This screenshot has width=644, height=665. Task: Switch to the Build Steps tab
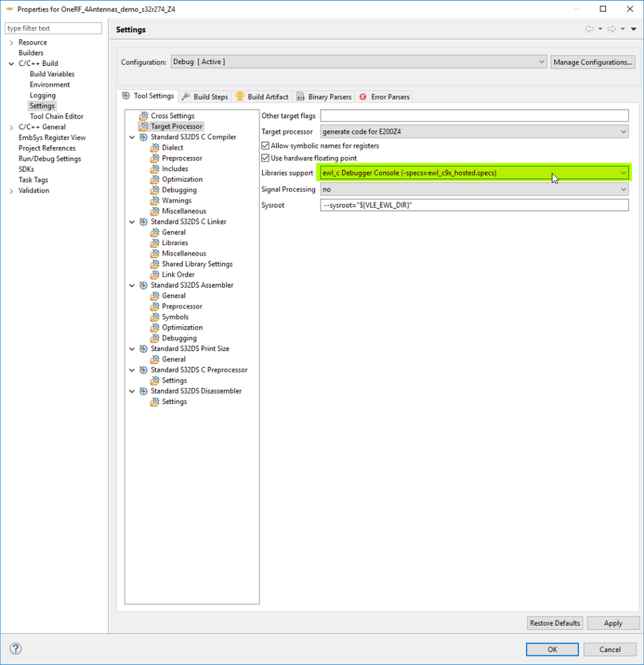click(x=205, y=97)
